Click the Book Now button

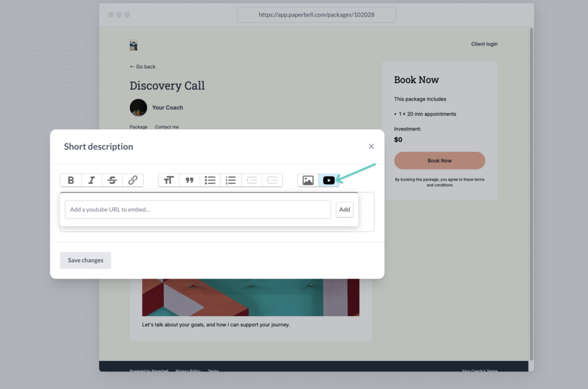coord(439,161)
